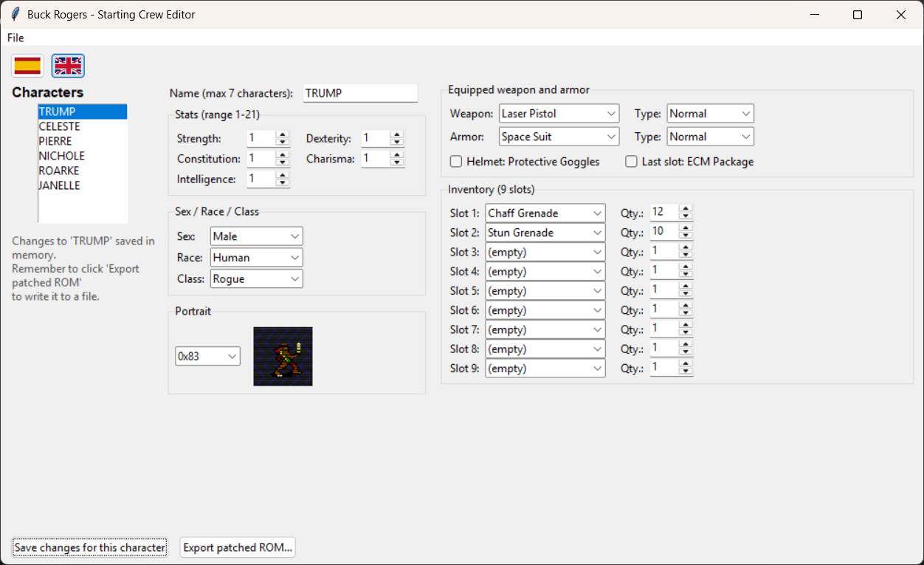Image resolution: width=924 pixels, height=565 pixels.
Task: Open the Weapon dropdown showing Laser Pistol
Action: pyautogui.click(x=559, y=114)
